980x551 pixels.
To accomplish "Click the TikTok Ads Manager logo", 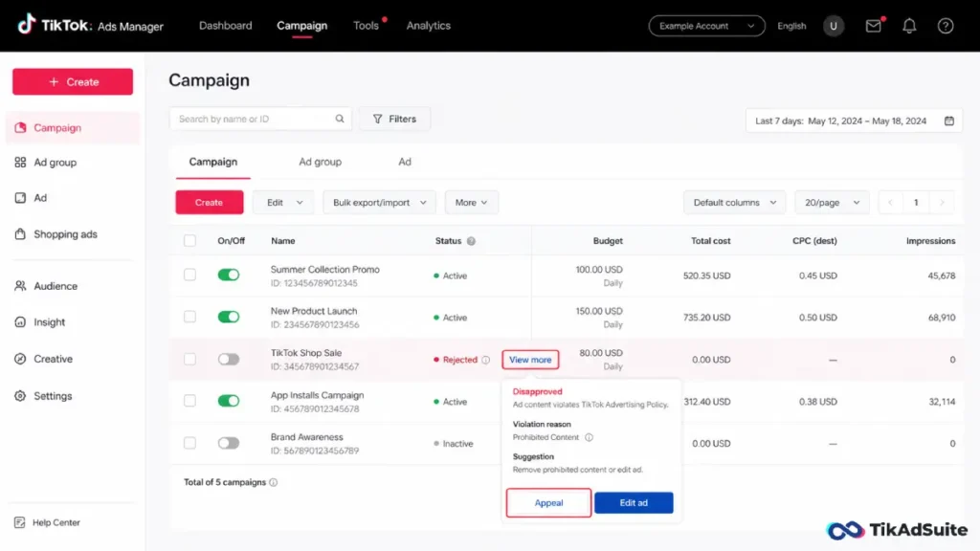I will [91, 26].
